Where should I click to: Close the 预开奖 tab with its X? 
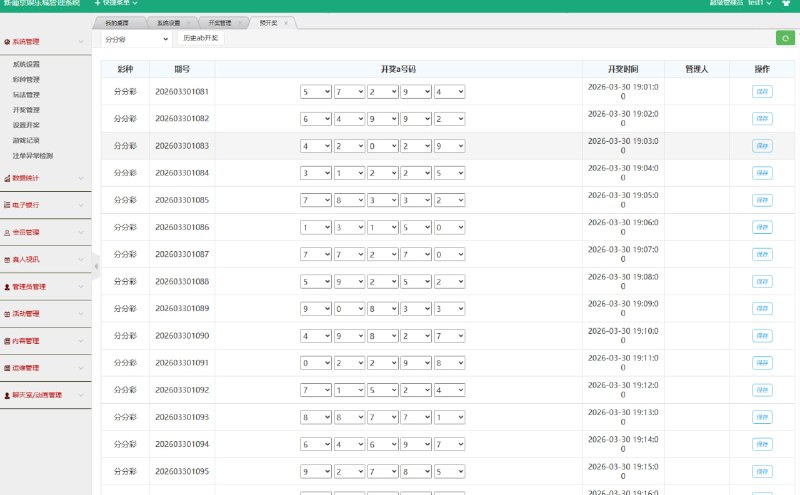285,22
